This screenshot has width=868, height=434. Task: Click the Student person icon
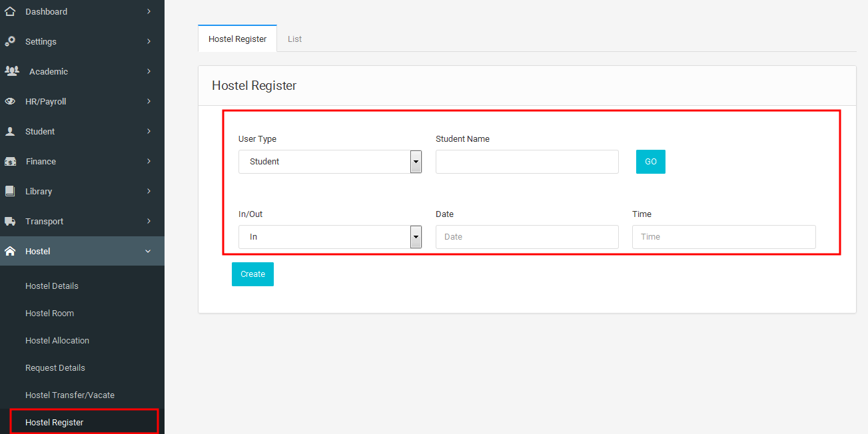(10, 131)
